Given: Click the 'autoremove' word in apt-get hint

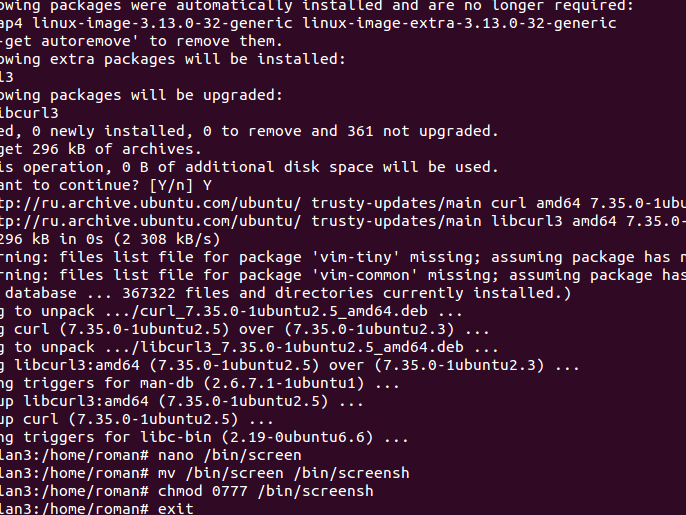Looking at the screenshot, I should [86, 41].
